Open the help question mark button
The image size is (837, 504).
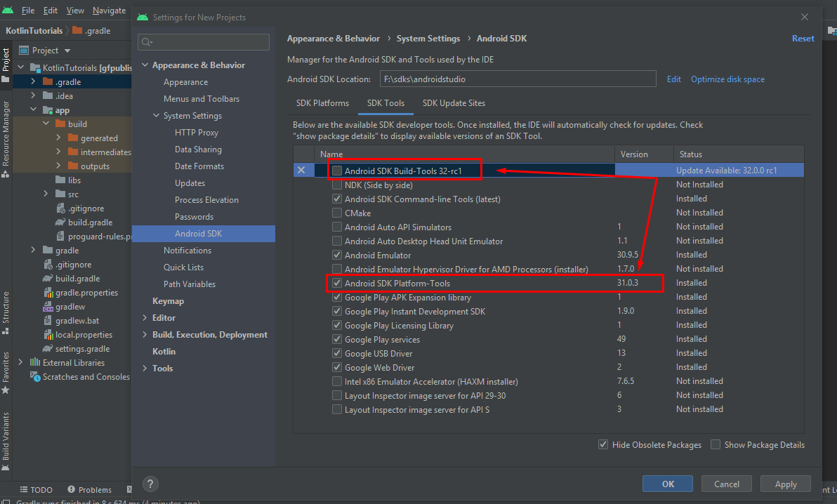pyautogui.click(x=150, y=484)
